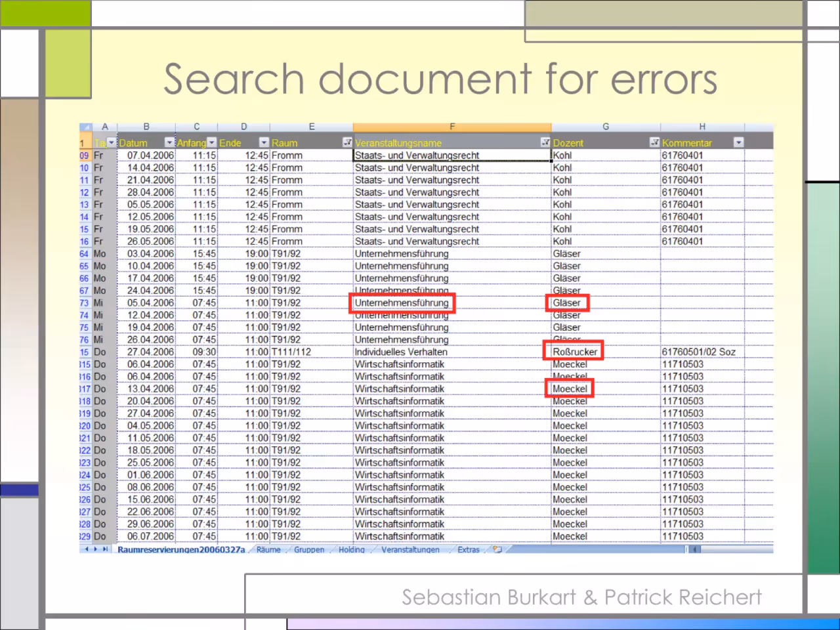The height and width of the screenshot is (630, 840).
Task: Click the date cell 24.04.2006
Action: pos(146,291)
